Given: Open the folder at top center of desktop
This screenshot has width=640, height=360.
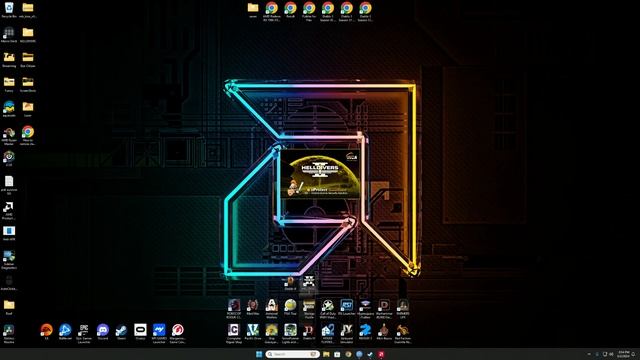Looking at the screenshot, I should pyautogui.click(x=253, y=10).
